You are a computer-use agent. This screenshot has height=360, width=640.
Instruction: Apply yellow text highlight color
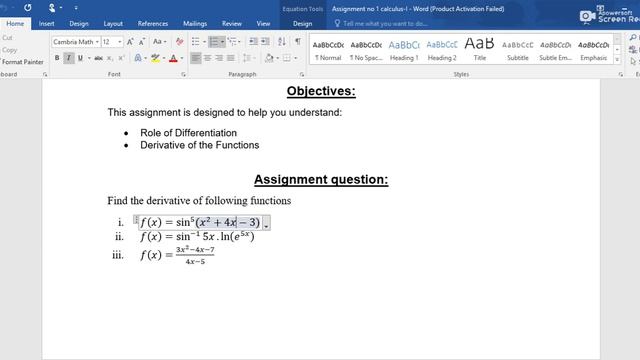click(155, 58)
